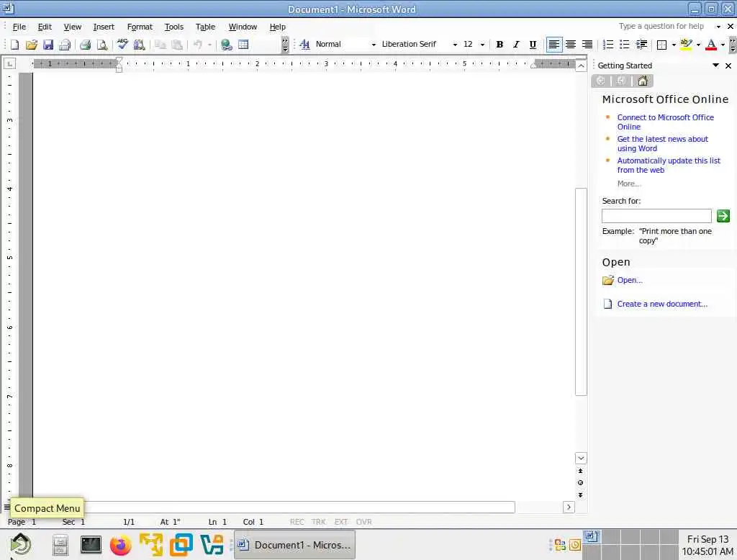
Task: Save the document using floppy icon
Action: point(48,45)
